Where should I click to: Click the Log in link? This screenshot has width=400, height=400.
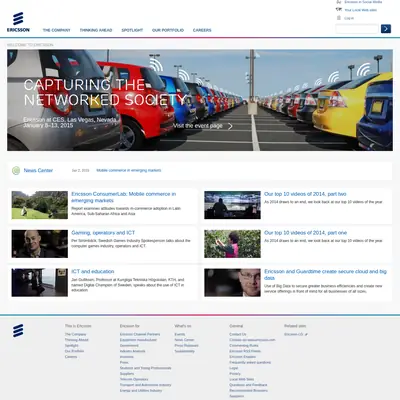tap(349, 18)
